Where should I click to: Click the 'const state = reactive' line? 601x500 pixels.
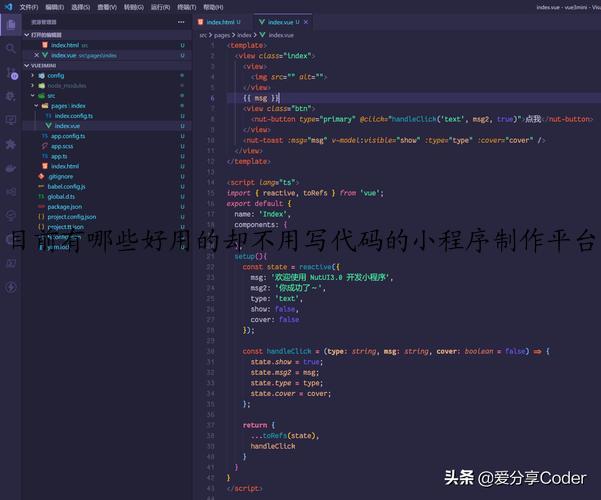(291, 267)
